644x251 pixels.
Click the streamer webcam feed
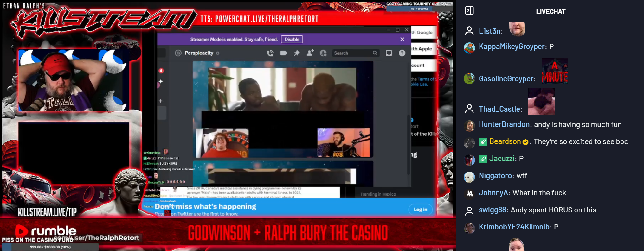74,80
